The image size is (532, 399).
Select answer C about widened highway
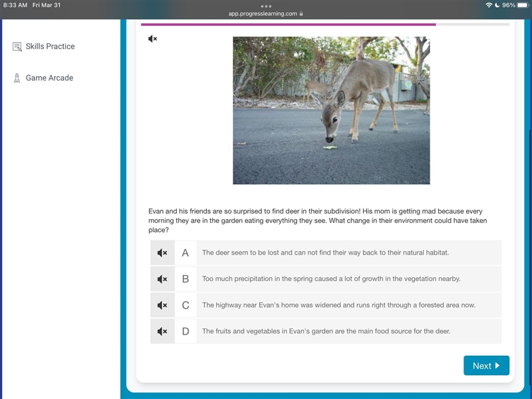(x=326, y=305)
